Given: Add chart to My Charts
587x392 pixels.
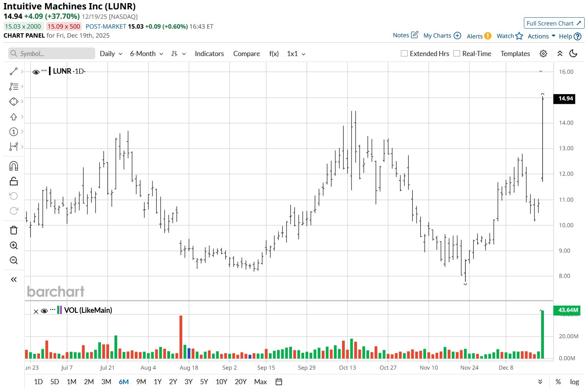Looking at the screenshot, I should point(442,35).
